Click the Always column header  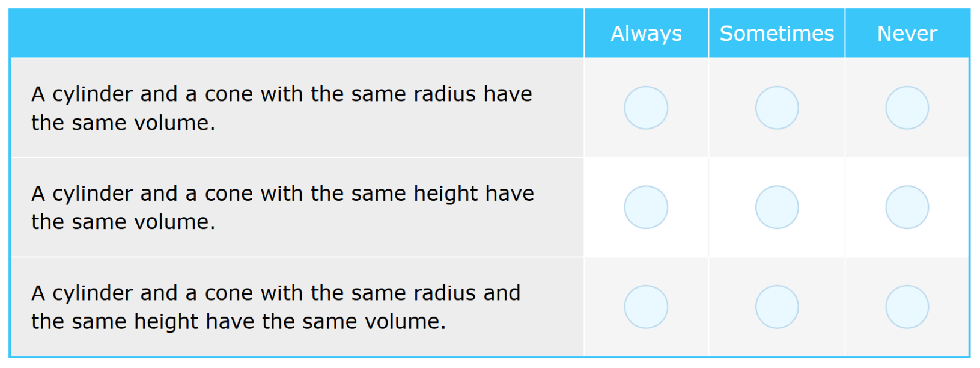coord(647,34)
